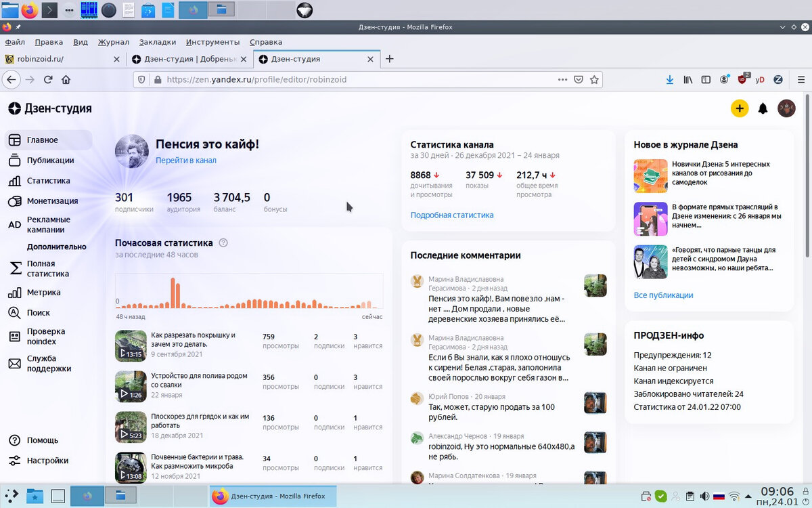Click the page vertical scrollbar
812x508 pixels.
tap(808, 176)
